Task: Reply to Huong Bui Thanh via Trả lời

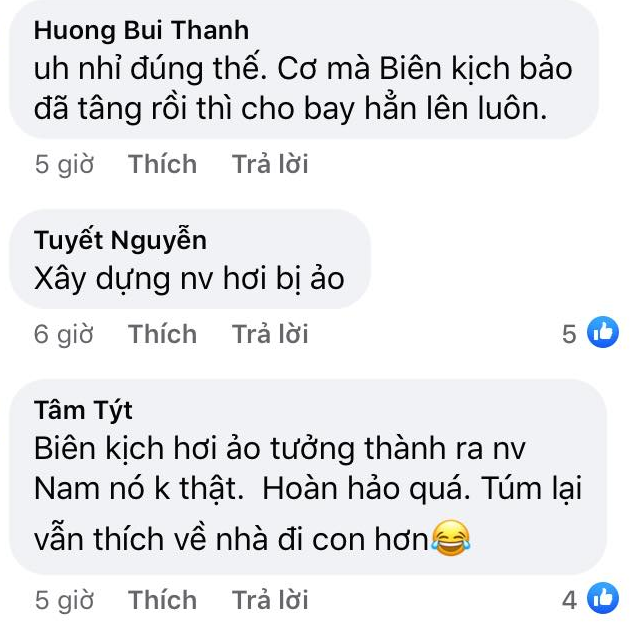Action: coord(270,164)
